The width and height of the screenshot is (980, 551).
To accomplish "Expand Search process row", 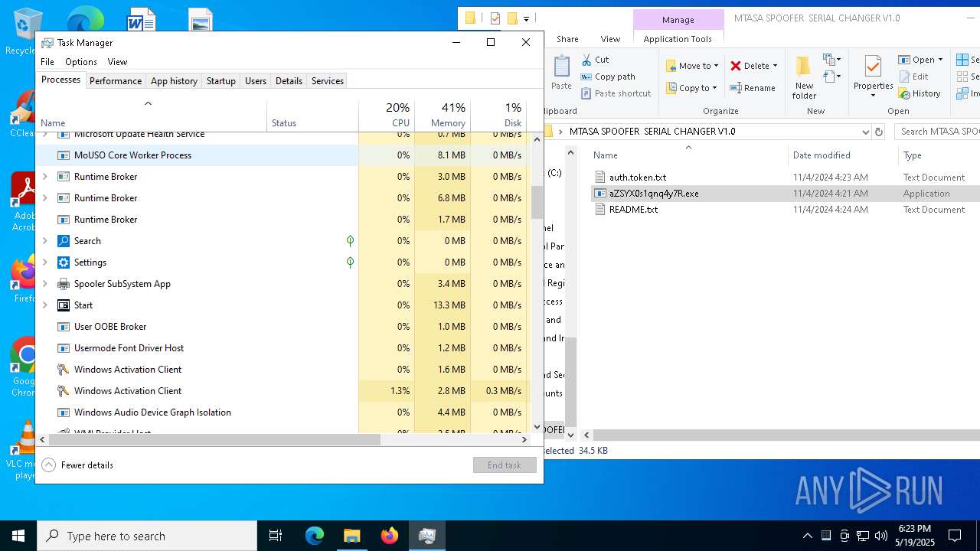I will 44,241.
